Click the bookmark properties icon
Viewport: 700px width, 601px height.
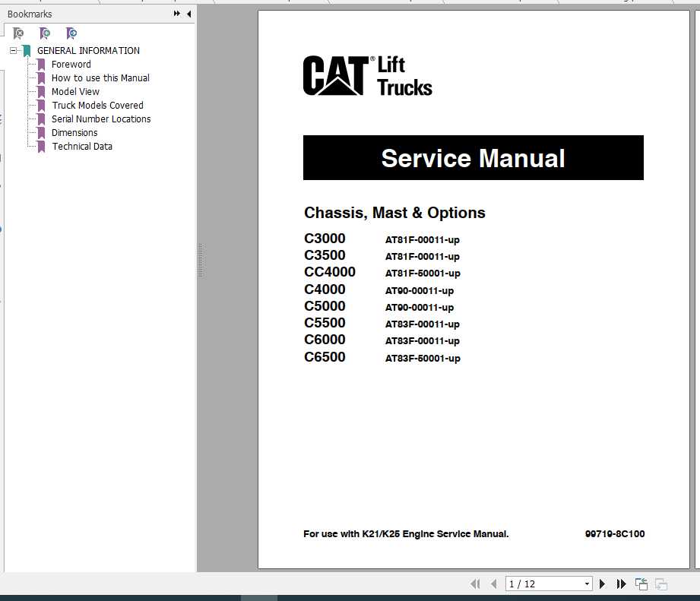point(71,33)
